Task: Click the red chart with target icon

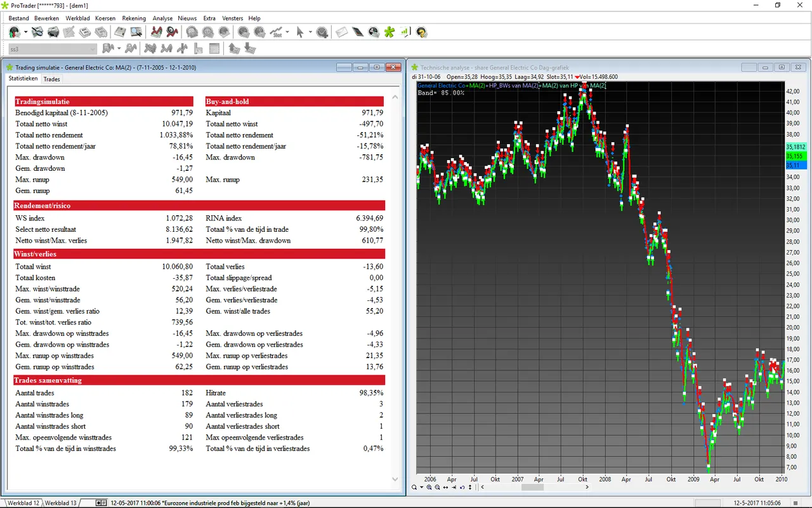Action: [171, 32]
